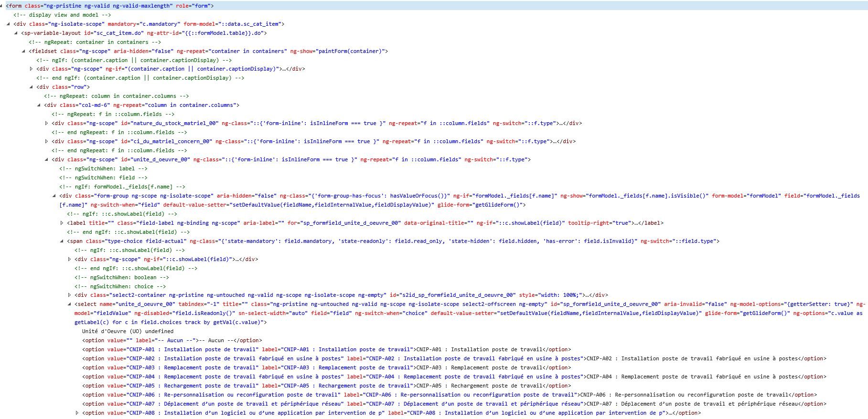
Task: Collapse the fieldset ng-repeat container node
Action: pyautogui.click(x=24, y=51)
